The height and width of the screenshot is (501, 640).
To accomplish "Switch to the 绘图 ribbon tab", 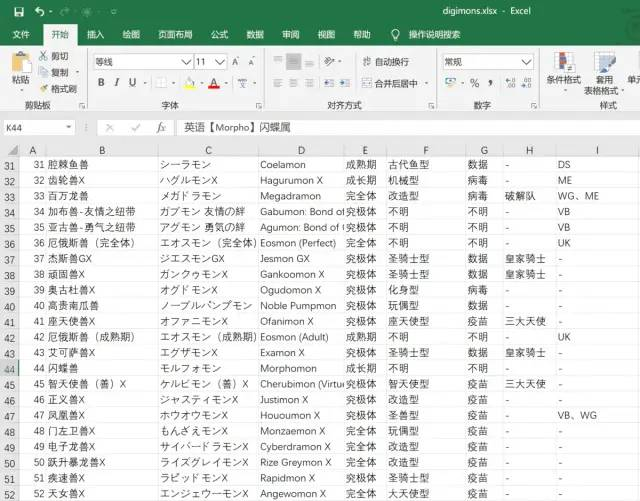I will tap(131, 35).
